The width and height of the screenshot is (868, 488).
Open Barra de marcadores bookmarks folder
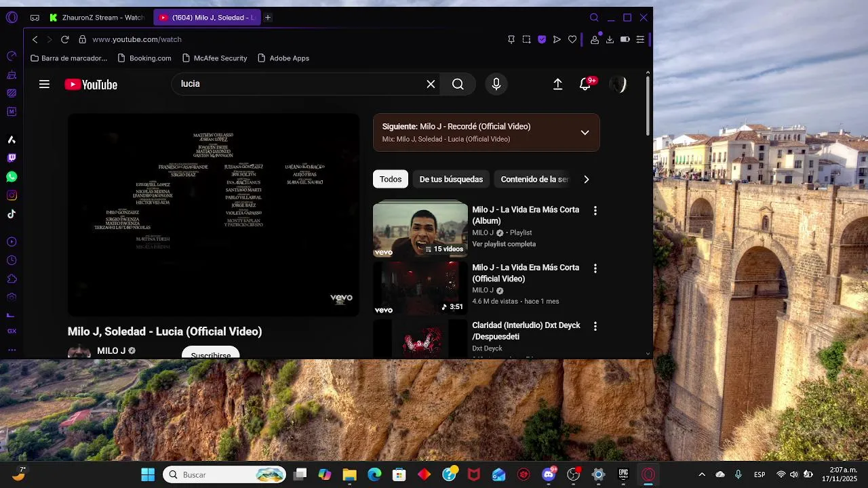pos(68,58)
